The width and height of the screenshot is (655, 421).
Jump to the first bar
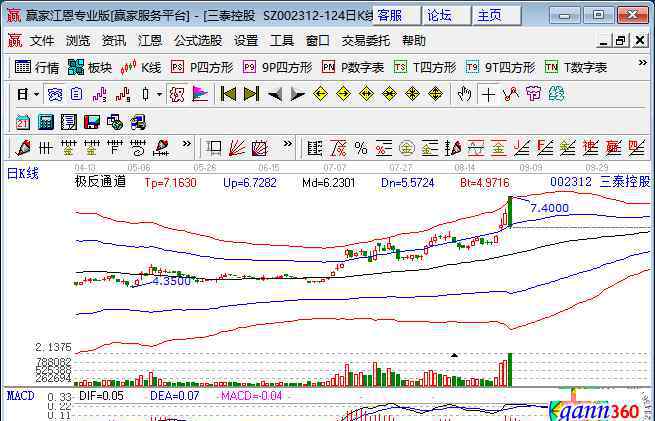[x=228, y=94]
